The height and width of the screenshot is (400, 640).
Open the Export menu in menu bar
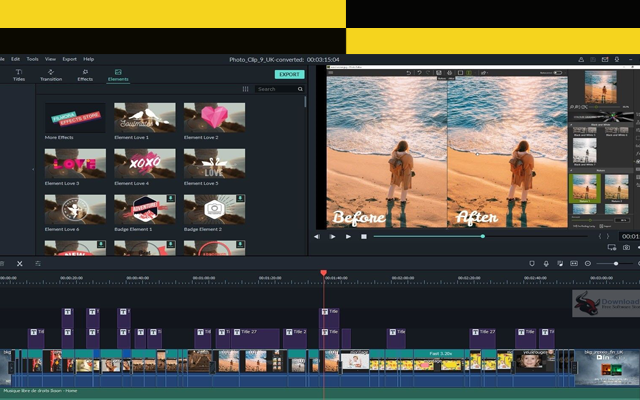[69, 59]
